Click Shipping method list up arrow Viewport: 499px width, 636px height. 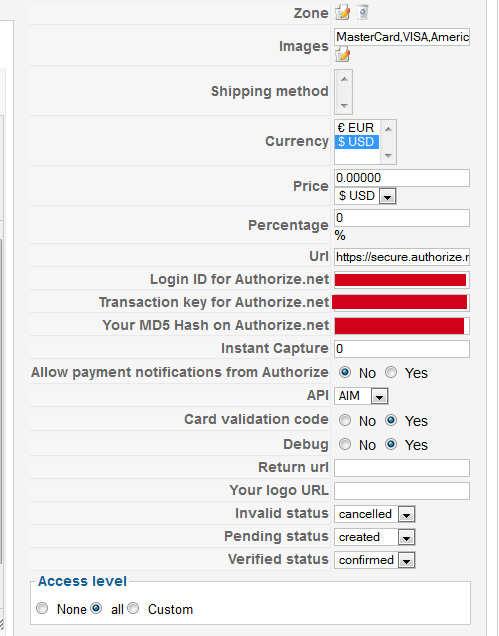344,79
